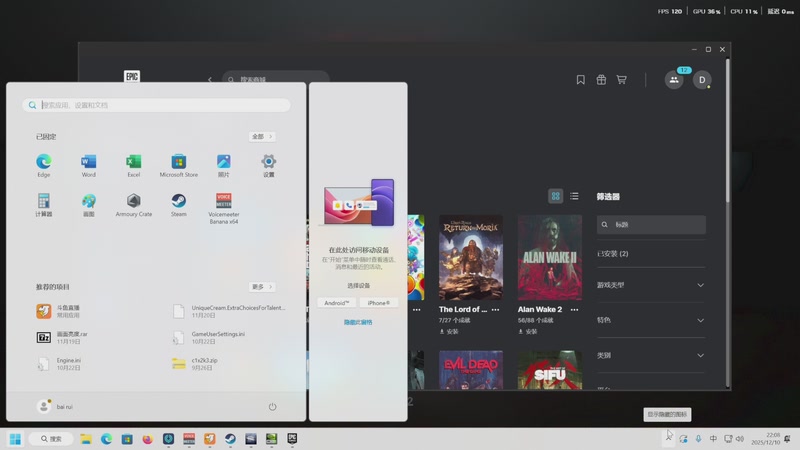800x450 pixels.
Task: Click Epic store search bar
Action: pyautogui.click(x=276, y=79)
